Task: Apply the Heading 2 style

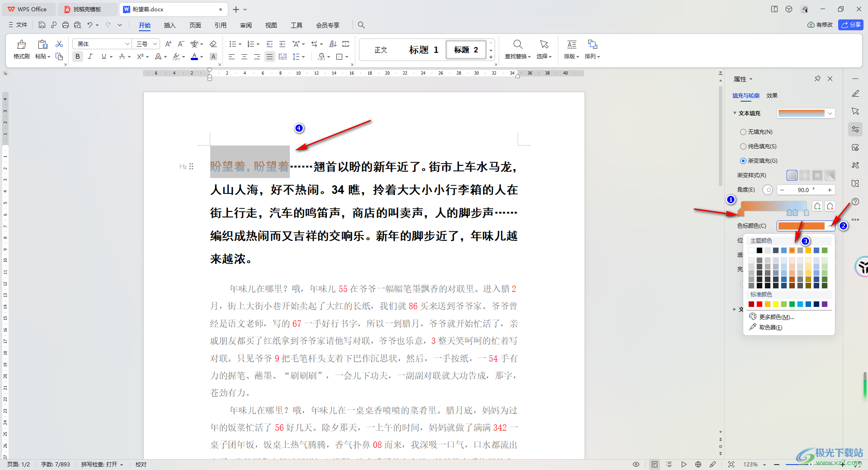Action: (x=466, y=50)
